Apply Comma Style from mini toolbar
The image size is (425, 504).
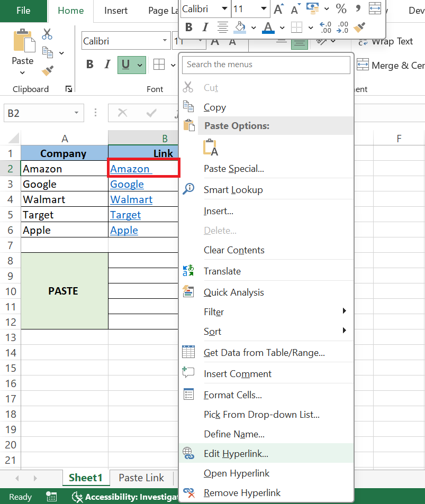pos(358,8)
